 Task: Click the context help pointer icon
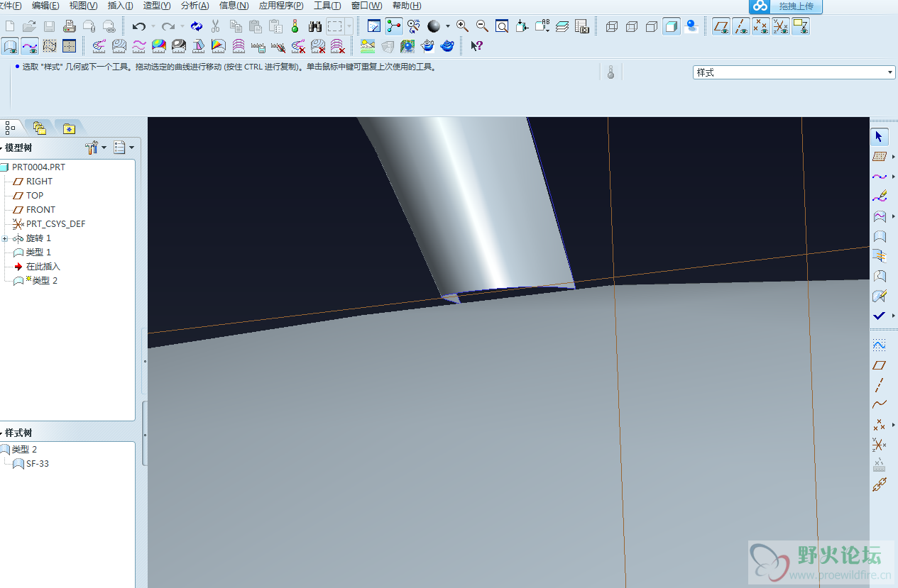point(476,46)
